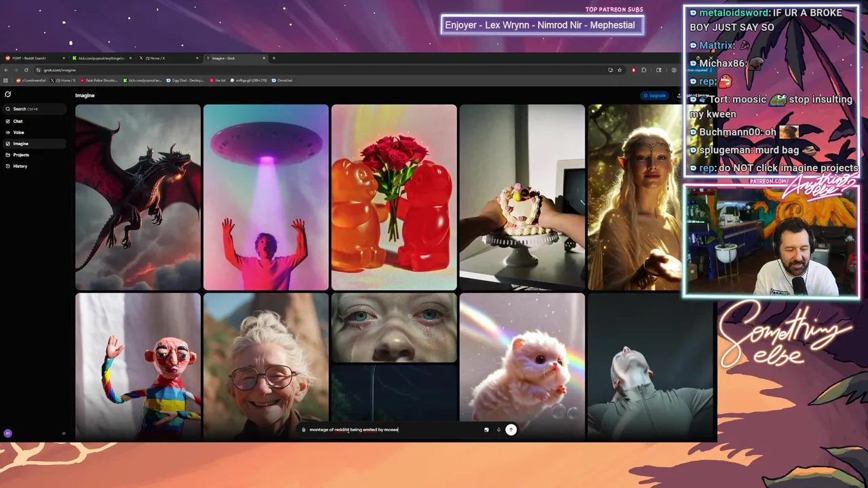
Task: Select Imagine in the sidebar
Action: point(34,144)
